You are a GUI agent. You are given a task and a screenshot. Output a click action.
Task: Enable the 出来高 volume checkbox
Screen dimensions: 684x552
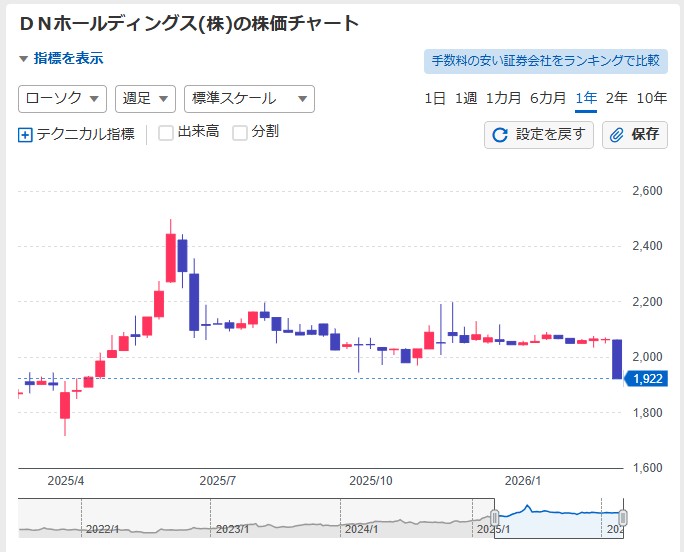tap(166, 133)
